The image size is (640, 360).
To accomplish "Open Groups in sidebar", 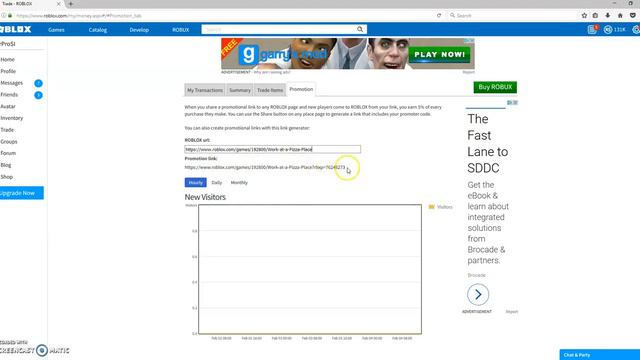I will point(9,142).
